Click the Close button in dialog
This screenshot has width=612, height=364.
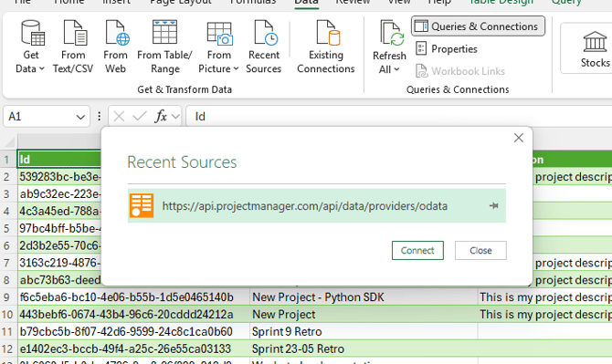point(480,250)
